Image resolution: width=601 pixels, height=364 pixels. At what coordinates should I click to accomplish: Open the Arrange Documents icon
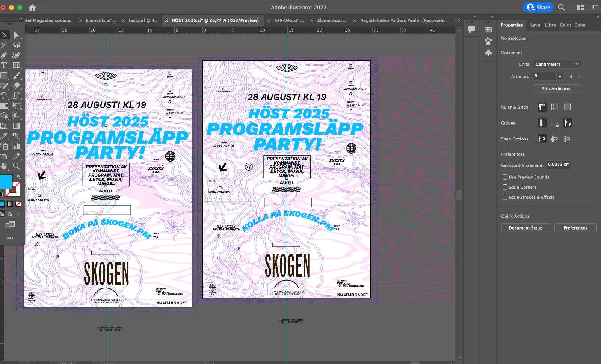[x=580, y=7]
